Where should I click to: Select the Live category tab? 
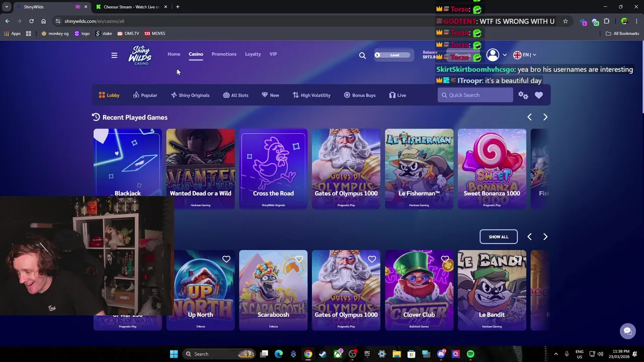tap(397, 95)
